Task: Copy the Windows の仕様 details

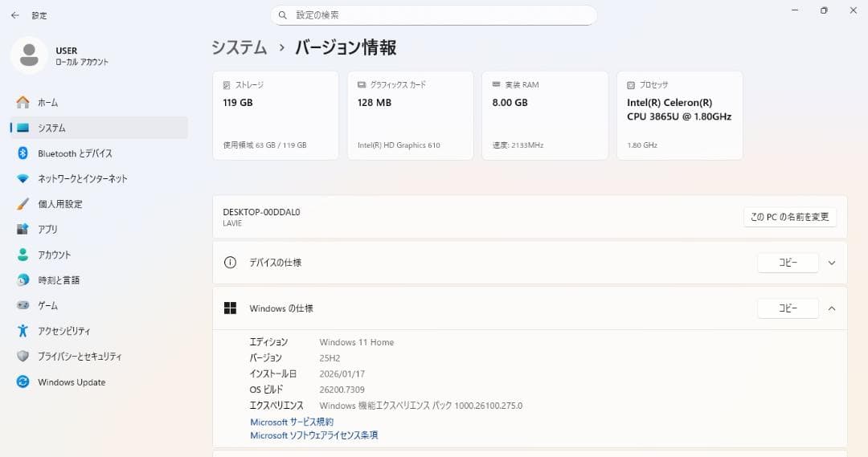Action: pyautogui.click(x=788, y=308)
